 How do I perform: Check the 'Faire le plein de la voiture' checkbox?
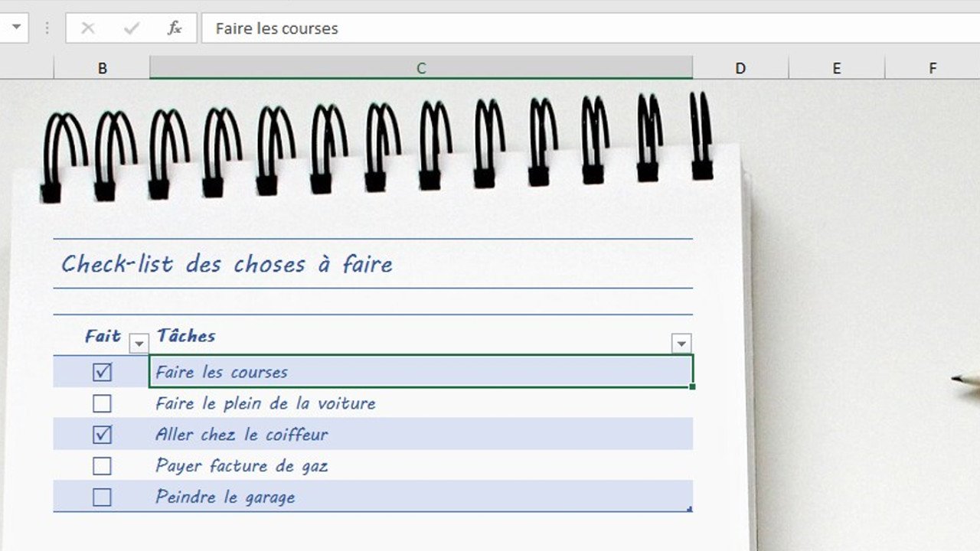pyautogui.click(x=102, y=403)
